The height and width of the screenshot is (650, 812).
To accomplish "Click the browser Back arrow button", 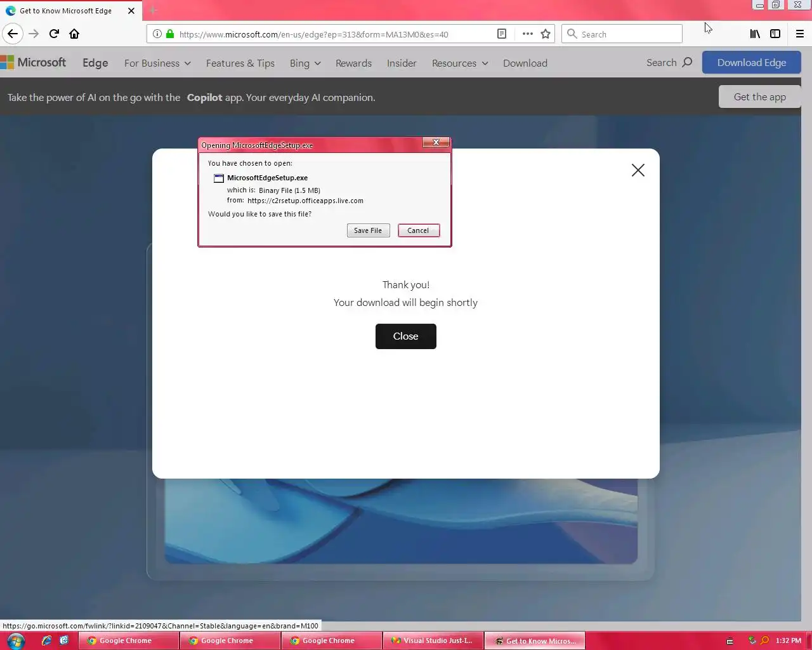I will point(13,34).
